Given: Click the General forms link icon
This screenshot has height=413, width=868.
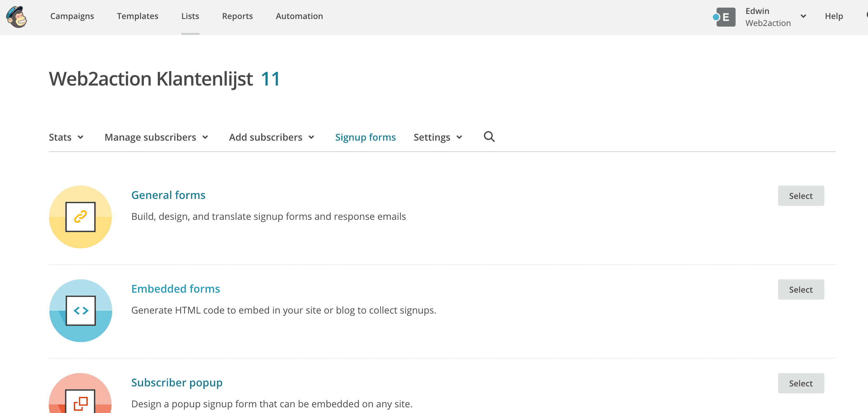Looking at the screenshot, I should pyautogui.click(x=80, y=217).
